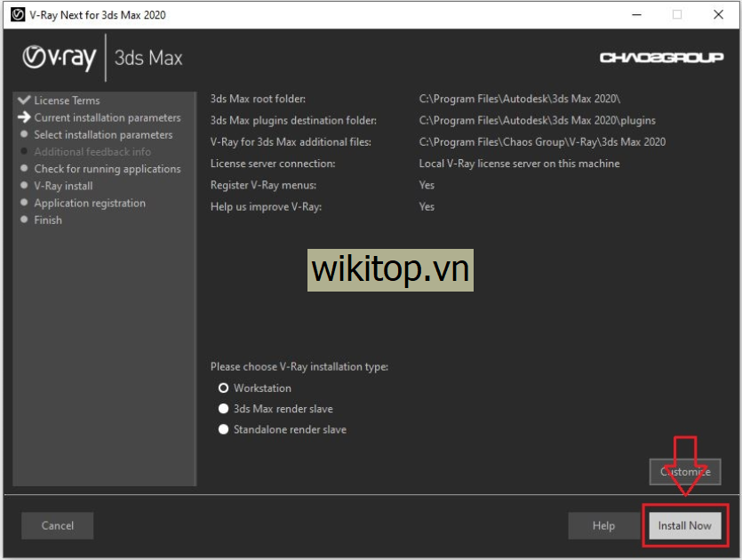Click the Check for running applications step

(107, 169)
